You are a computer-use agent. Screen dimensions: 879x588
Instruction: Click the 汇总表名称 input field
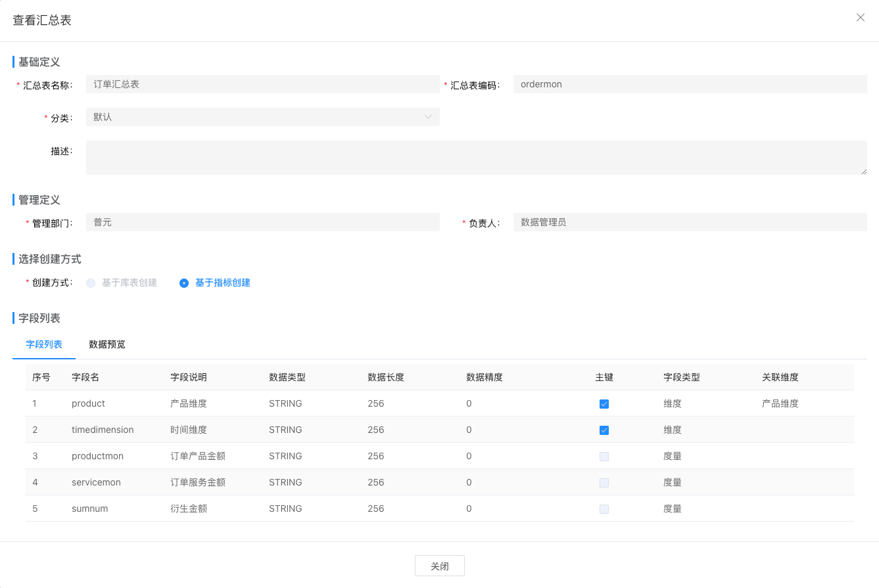pyautogui.click(x=262, y=84)
